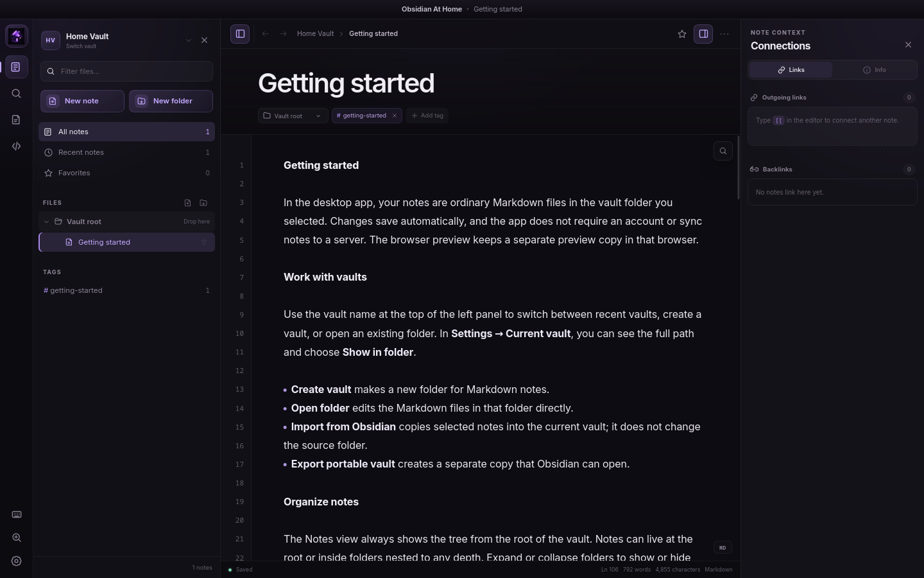Toggle the right Connections panel button
The height and width of the screenshot is (578, 924).
coord(703,34)
